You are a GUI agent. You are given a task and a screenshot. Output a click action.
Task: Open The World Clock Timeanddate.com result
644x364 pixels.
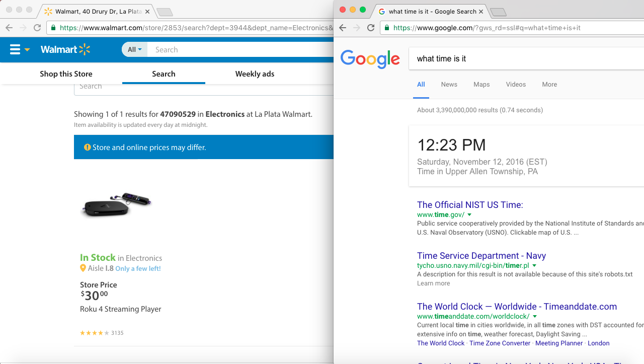click(x=517, y=307)
